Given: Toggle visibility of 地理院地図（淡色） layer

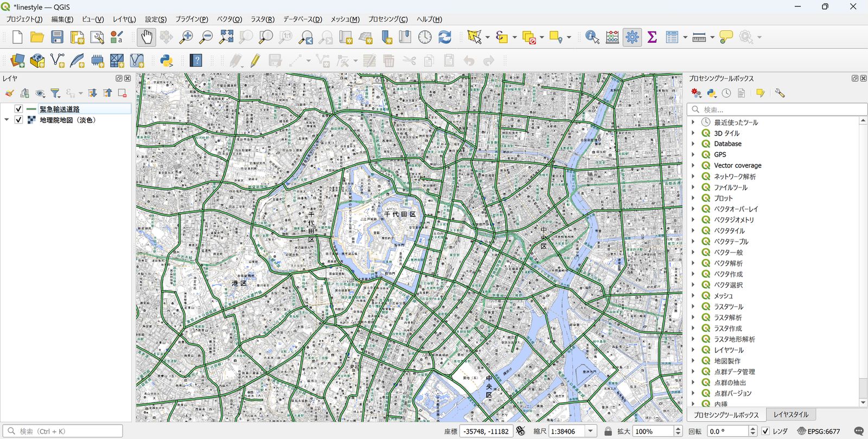Looking at the screenshot, I should (18, 120).
